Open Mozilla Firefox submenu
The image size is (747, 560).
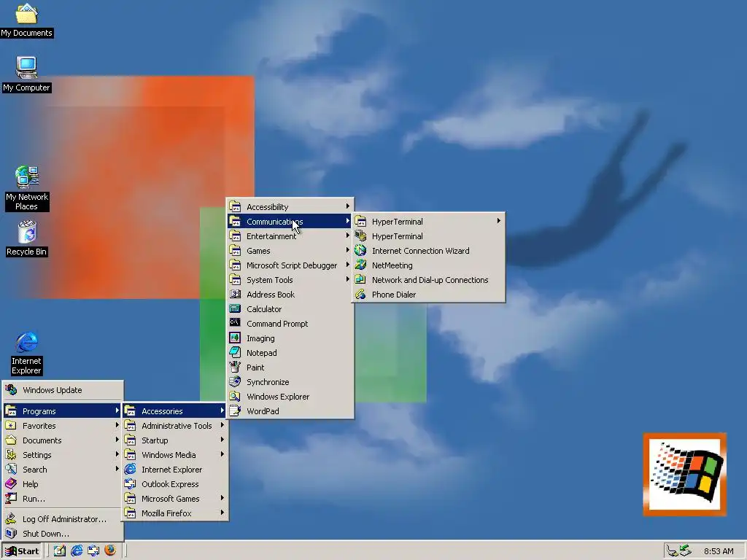(x=175, y=513)
